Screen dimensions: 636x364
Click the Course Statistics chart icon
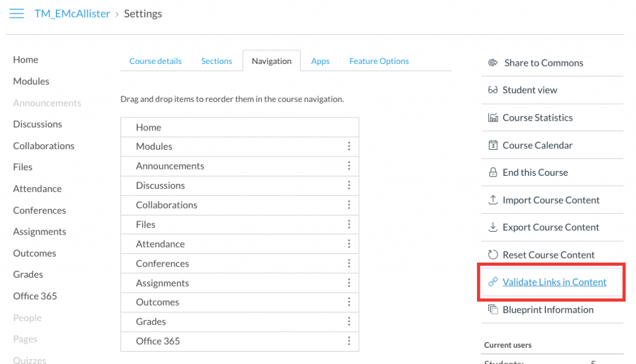pyautogui.click(x=493, y=117)
